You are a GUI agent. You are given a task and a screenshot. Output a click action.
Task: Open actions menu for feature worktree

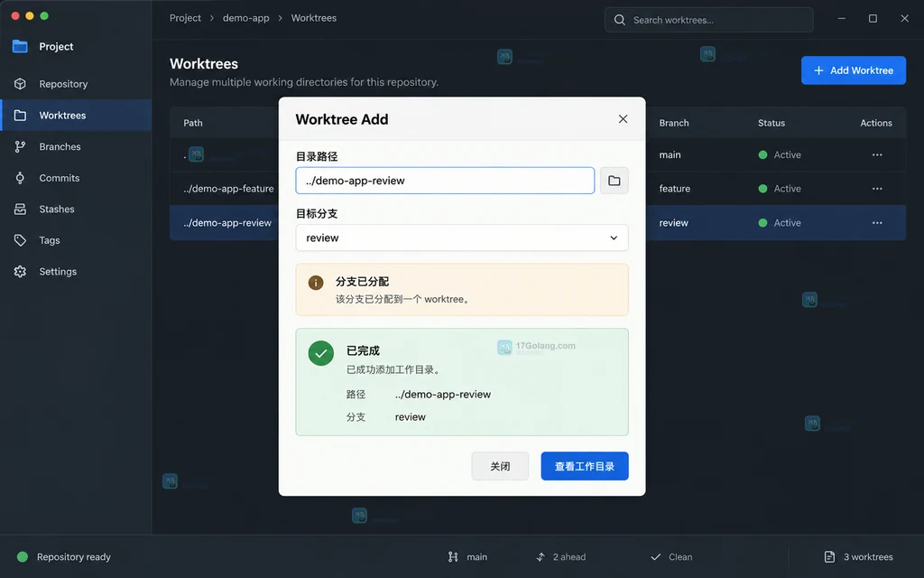877,189
